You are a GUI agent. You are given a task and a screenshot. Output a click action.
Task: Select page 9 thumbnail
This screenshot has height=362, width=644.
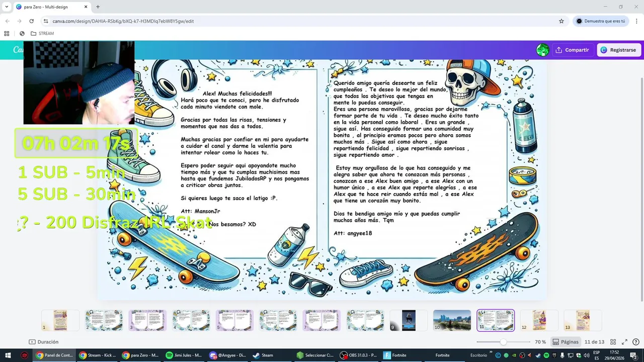coord(409,320)
